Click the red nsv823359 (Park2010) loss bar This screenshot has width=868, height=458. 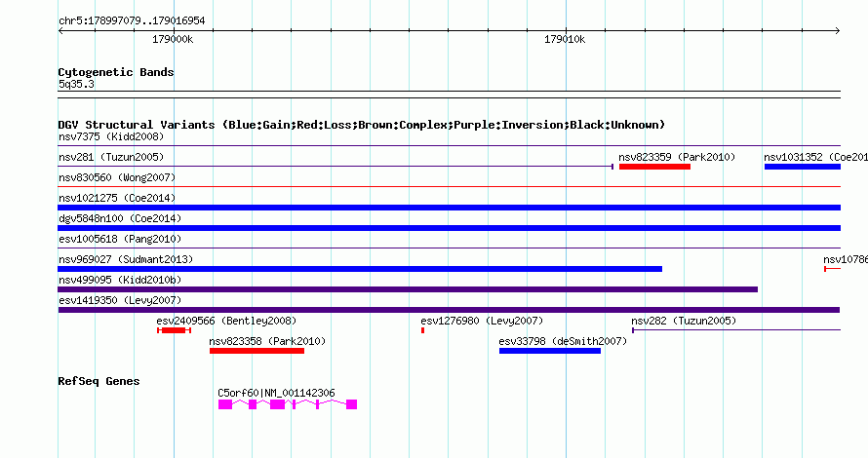point(654,167)
